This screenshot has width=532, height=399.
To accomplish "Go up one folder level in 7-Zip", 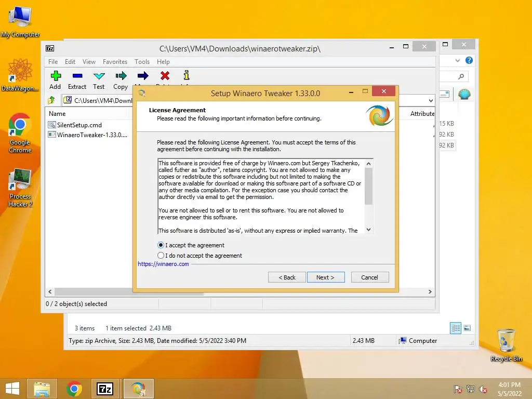I will click(x=51, y=100).
